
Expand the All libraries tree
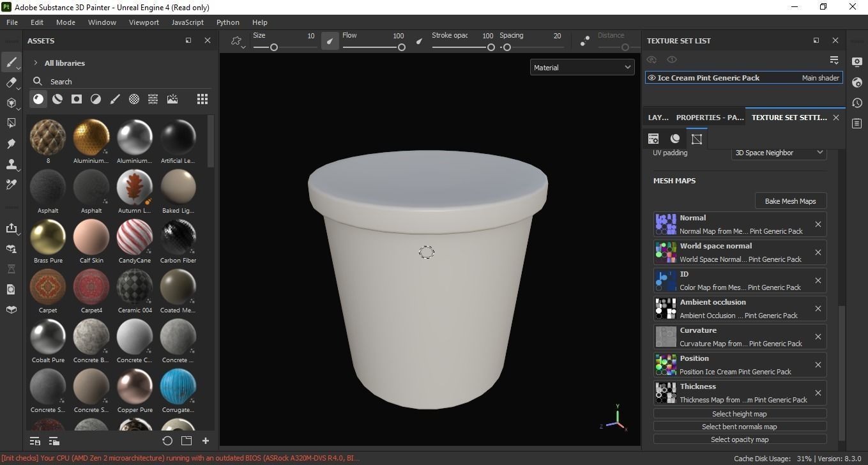36,63
